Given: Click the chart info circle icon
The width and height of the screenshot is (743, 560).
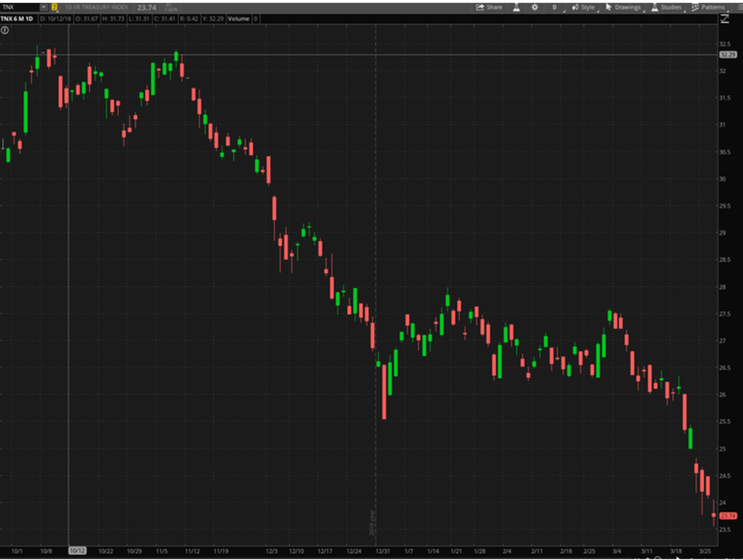Looking at the screenshot, I should (x=5, y=30).
